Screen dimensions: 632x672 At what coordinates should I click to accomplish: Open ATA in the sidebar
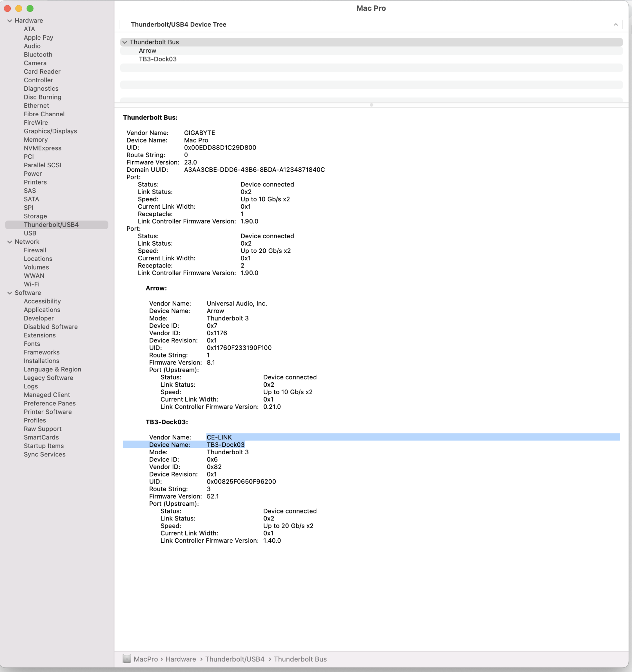[x=30, y=29]
